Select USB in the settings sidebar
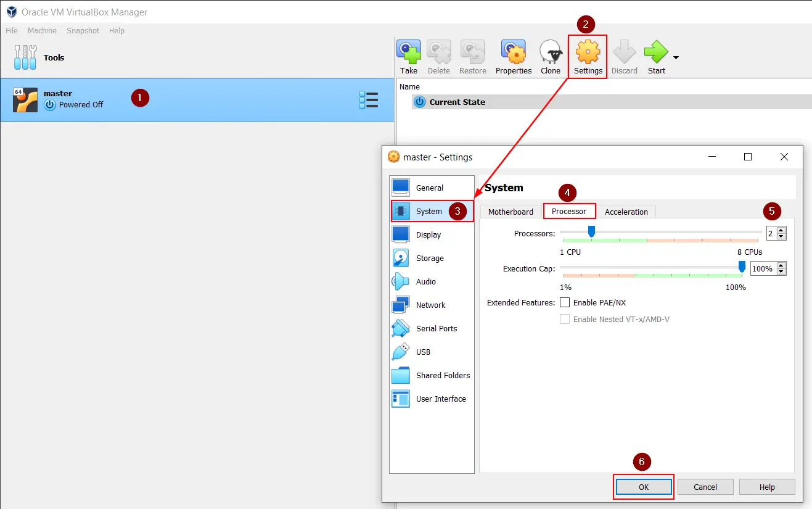 423,352
